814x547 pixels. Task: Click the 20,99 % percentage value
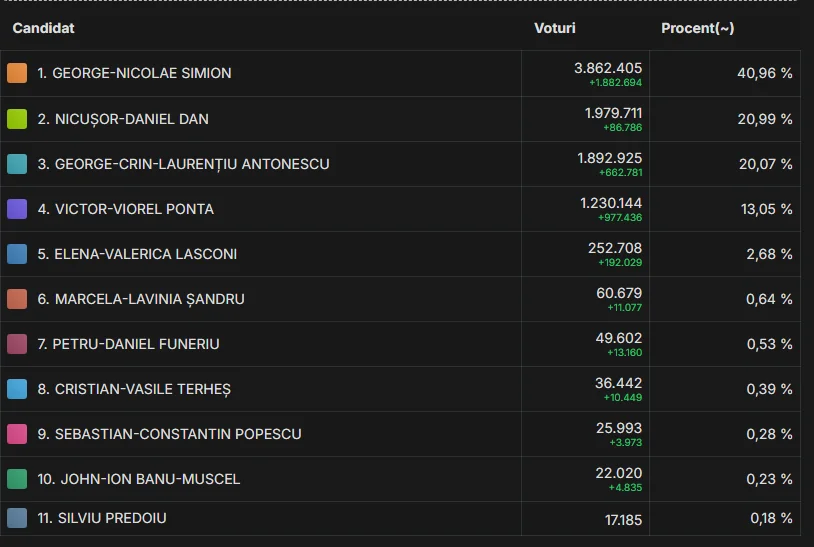[765, 119]
